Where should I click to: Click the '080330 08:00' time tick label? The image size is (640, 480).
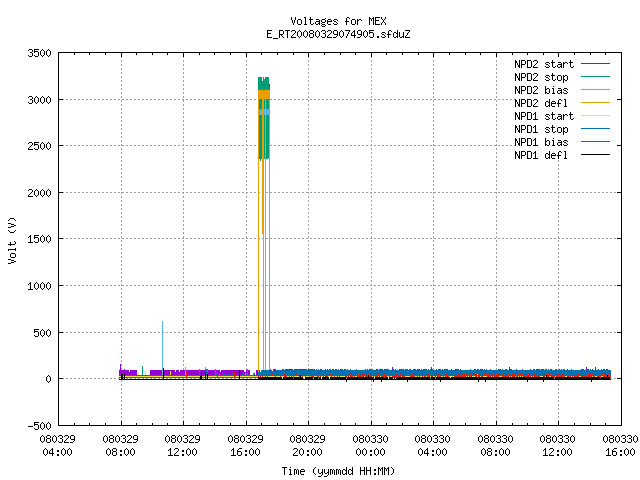pyautogui.click(x=495, y=446)
